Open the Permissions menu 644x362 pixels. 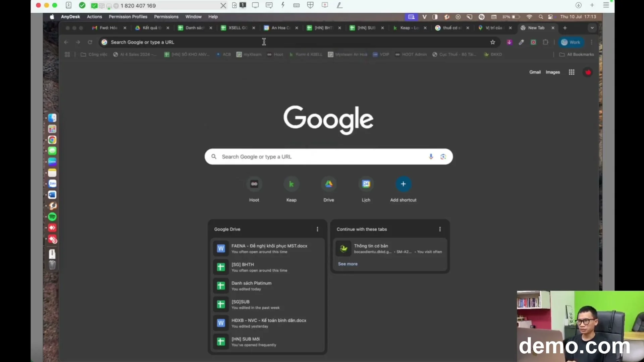tap(166, 17)
